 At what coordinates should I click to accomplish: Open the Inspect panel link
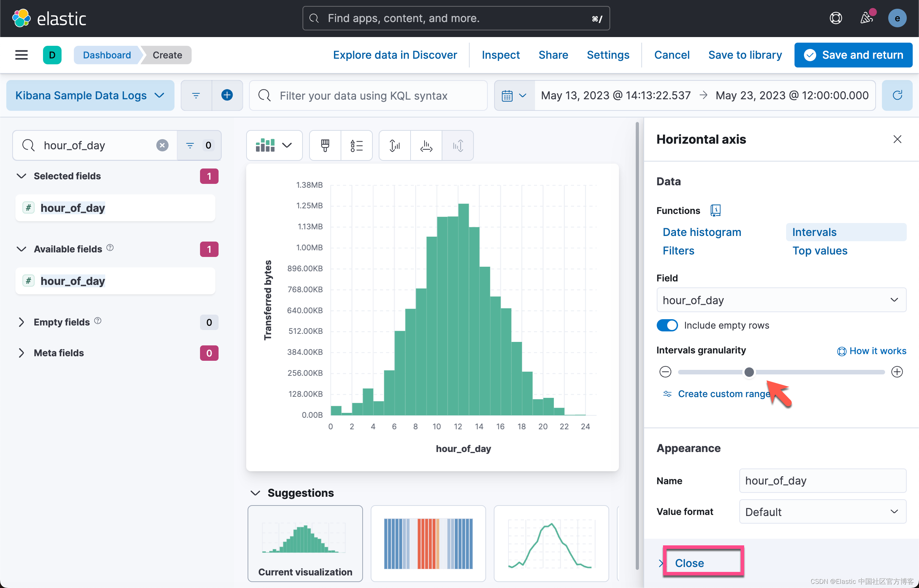pyautogui.click(x=500, y=55)
